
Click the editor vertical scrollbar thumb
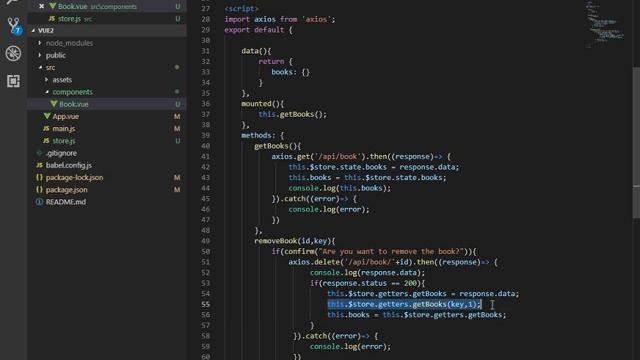point(636,143)
